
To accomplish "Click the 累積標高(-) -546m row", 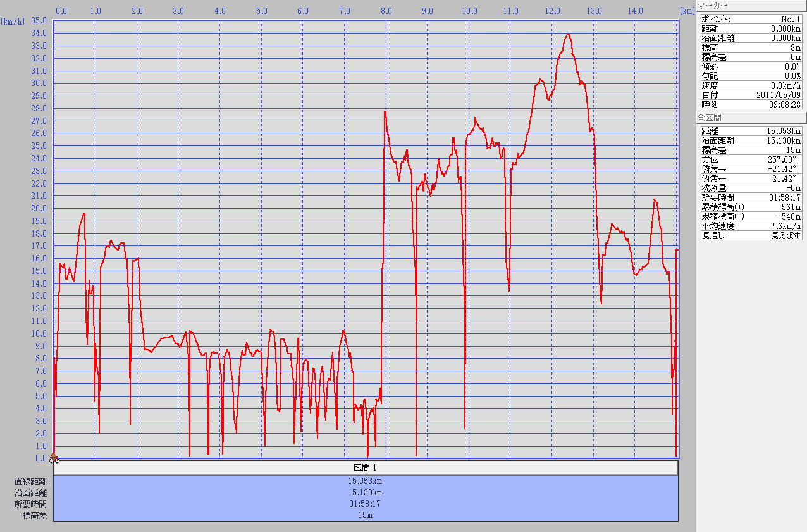I will click(x=751, y=216).
